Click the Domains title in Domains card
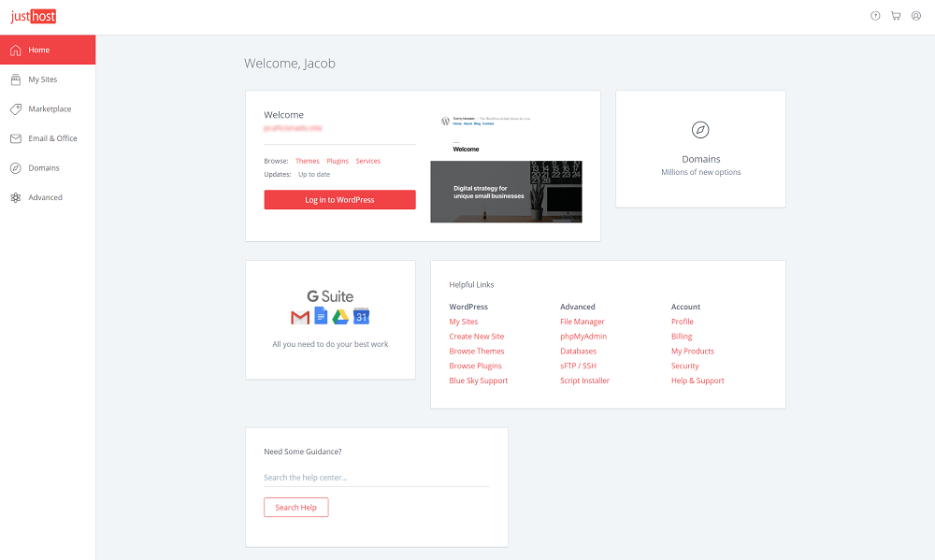The image size is (935, 560). click(x=700, y=159)
